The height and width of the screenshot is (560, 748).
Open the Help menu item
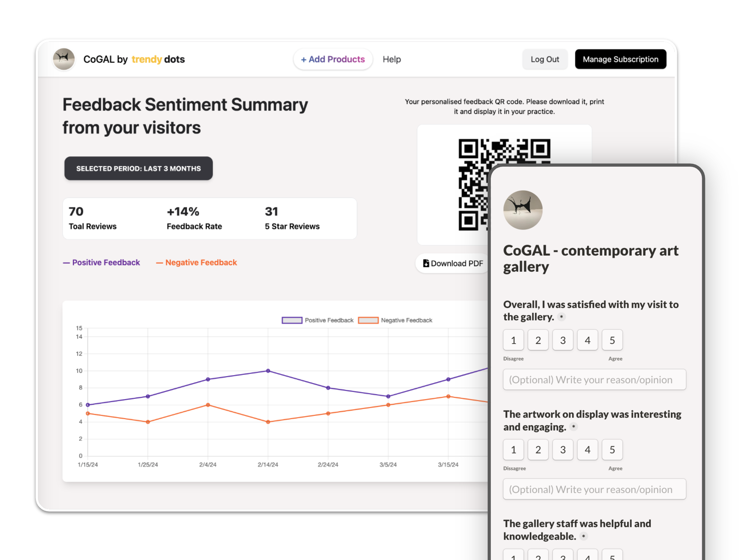coord(391,59)
